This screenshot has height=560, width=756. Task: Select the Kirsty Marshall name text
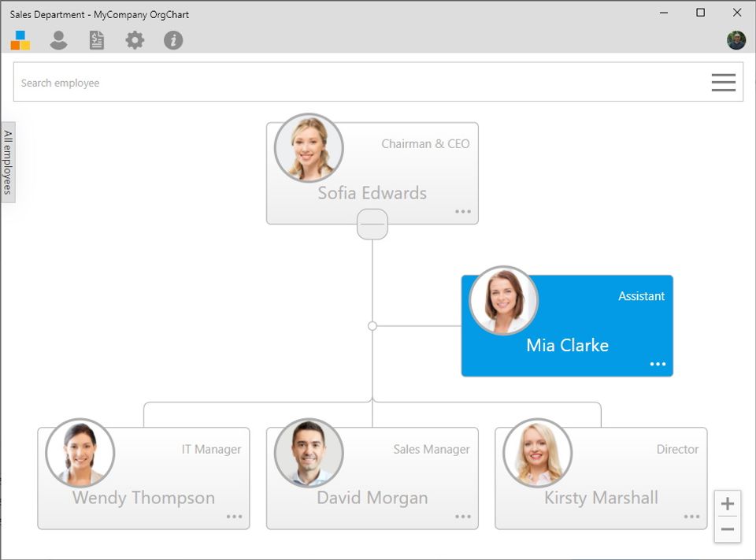[601, 498]
